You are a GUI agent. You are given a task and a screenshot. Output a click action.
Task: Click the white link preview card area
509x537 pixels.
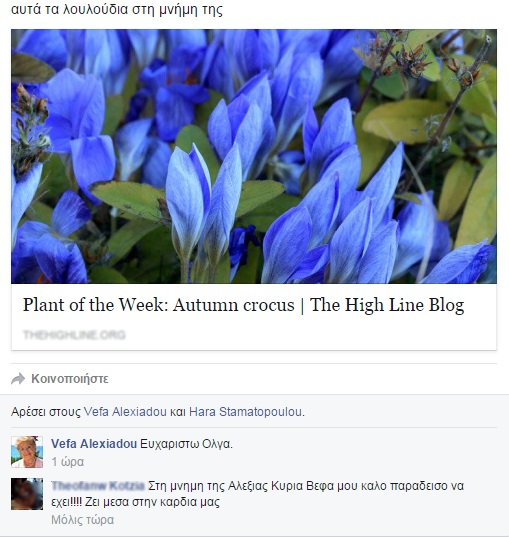[254, 317]
